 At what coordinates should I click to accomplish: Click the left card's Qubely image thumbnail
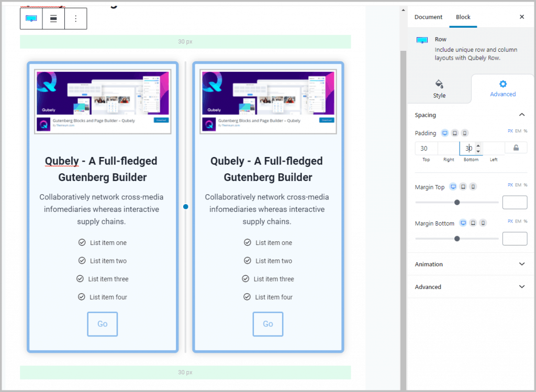click(103, 102)
